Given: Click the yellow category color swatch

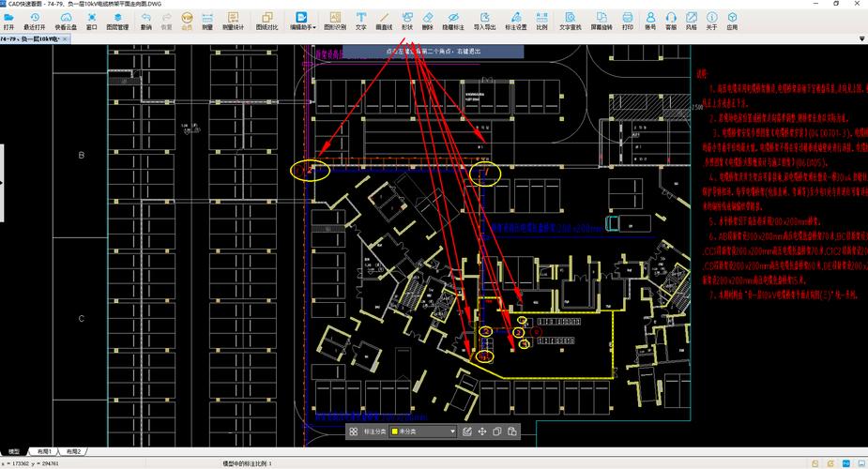Looking at the screenshot, I should point(395,431).
